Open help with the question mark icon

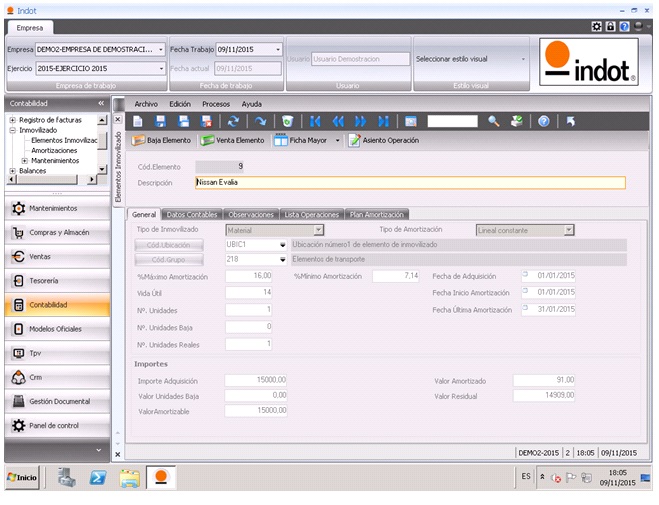(x=543, y=121)
